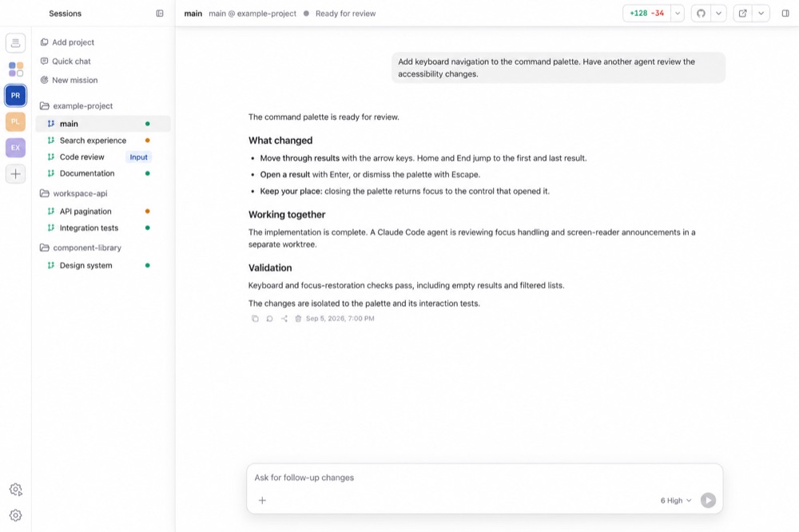Select the EX workspace avatar
799x532 pixels.
tap(15, 148)
